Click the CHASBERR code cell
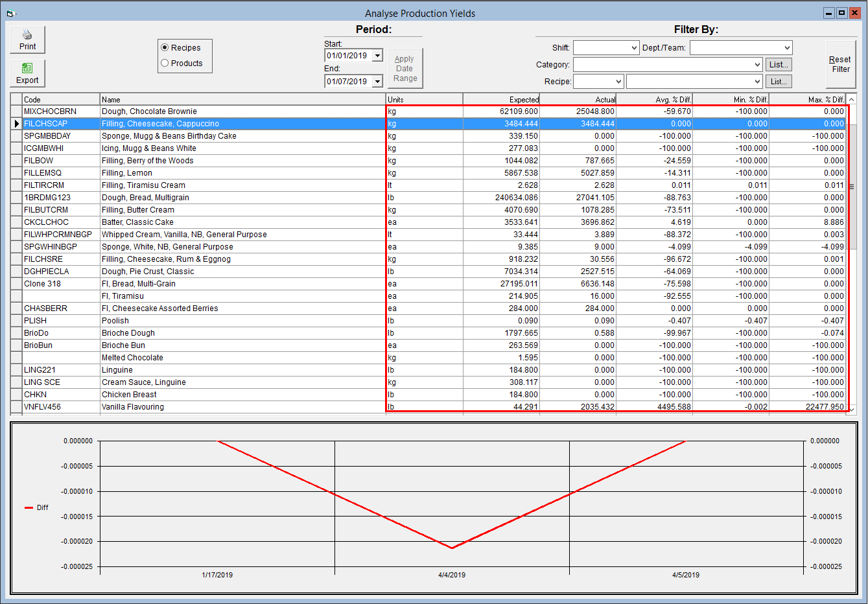 pyautogui.click(x=61, y=308)
